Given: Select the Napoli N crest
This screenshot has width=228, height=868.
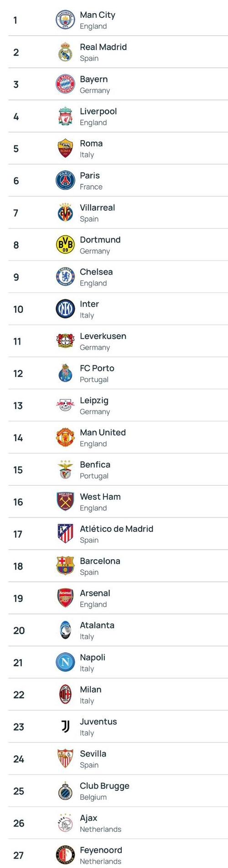Looking at the screenshot, I should click(65, 662).
